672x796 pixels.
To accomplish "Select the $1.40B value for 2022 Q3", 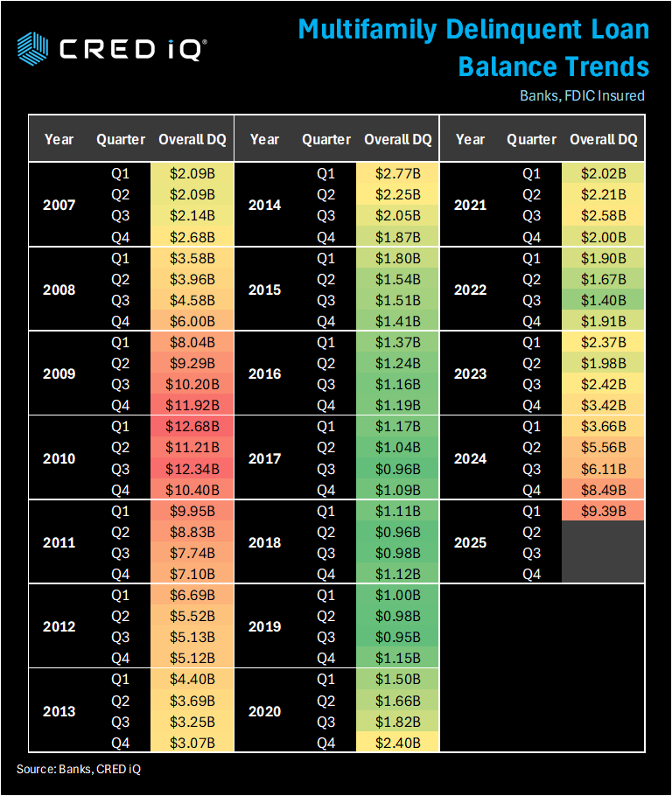I will click(x=603, y=300).
